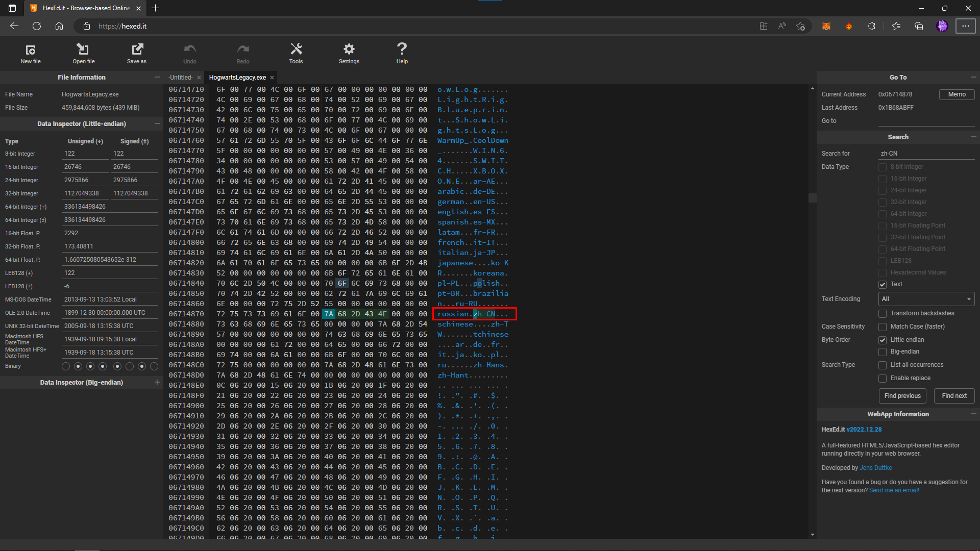Click the browser refresh icon
Viewport: 980px width, 551px height.
(37, 26)
